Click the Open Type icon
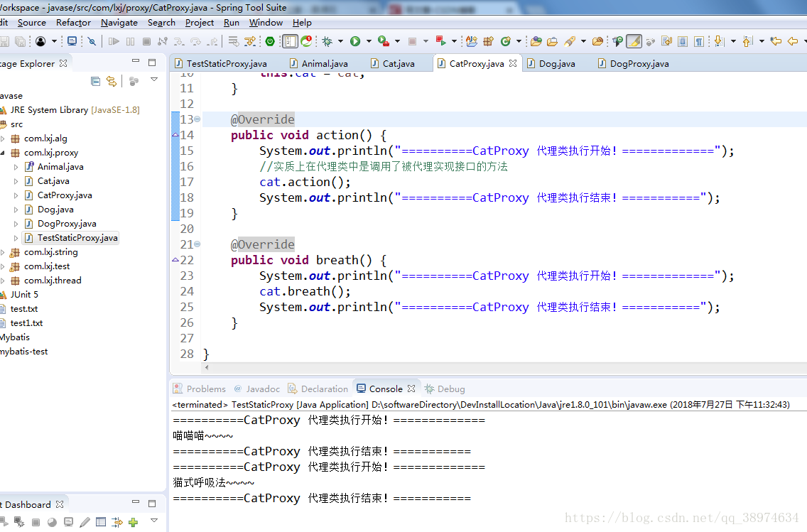Viewport: 807px width, 532px height. [x=536, y=41]
